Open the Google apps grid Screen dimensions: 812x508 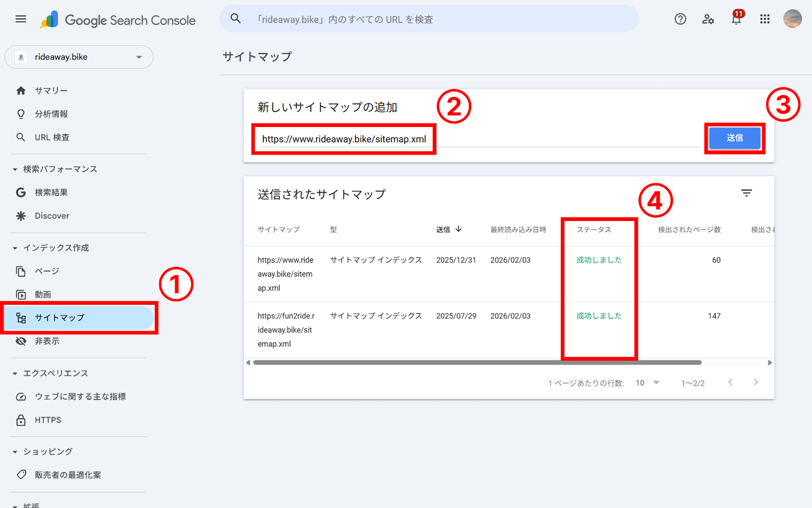pyautogui.click(x=764, y=19)
